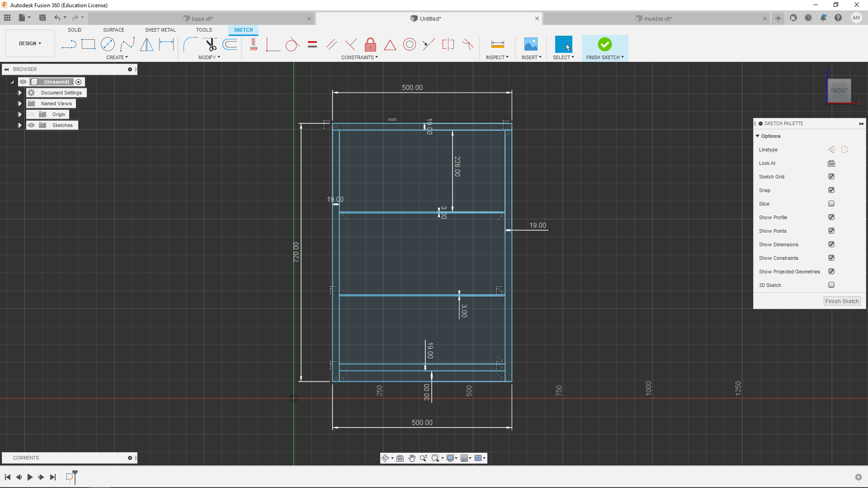
Task: Select the Concentric constraint icon
Action: click(409, 44)
